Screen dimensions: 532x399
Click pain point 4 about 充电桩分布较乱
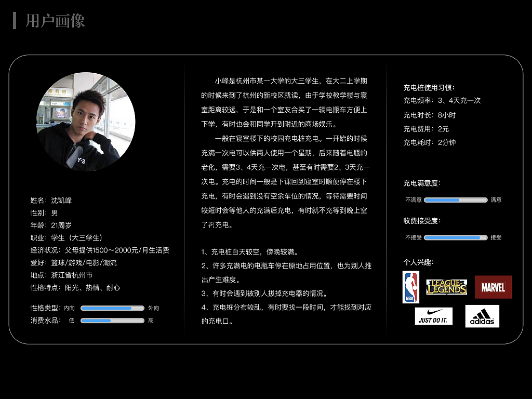tap(286, 314)
